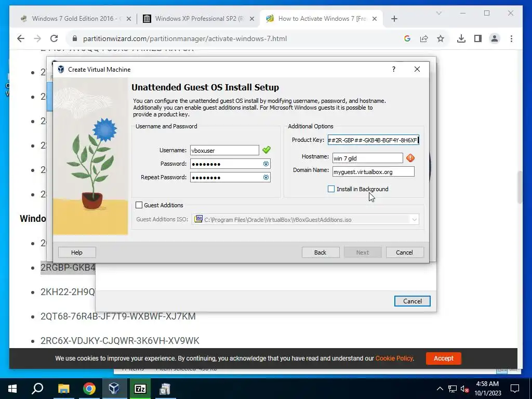Go back in Chrome

tap(21, 38)
